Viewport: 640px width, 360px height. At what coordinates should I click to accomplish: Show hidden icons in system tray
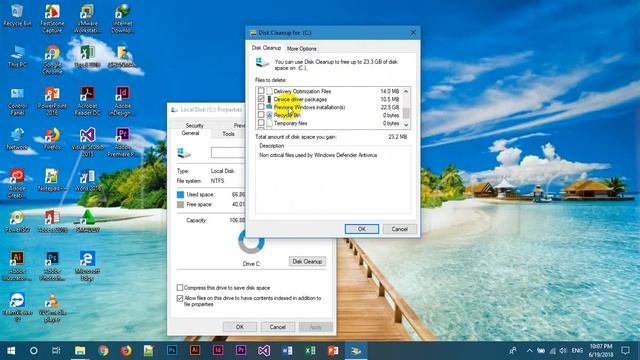coord(529,351)
